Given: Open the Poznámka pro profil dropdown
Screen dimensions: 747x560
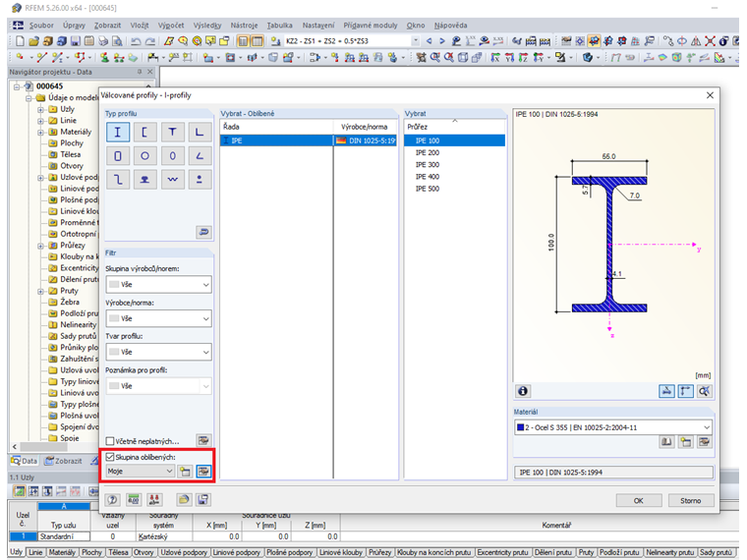Looking at the screenshot, I should point(158,386).
